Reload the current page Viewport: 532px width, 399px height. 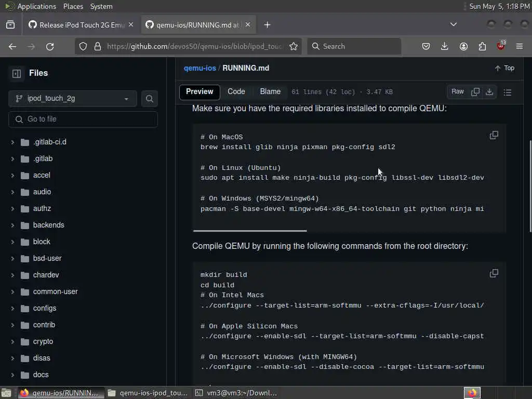tap(50, 46)
